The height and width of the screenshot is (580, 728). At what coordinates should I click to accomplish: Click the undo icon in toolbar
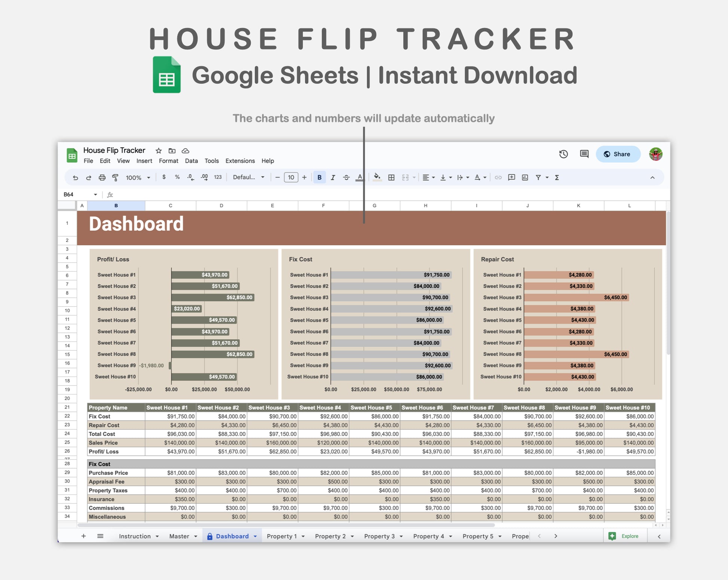coord(75,178)
